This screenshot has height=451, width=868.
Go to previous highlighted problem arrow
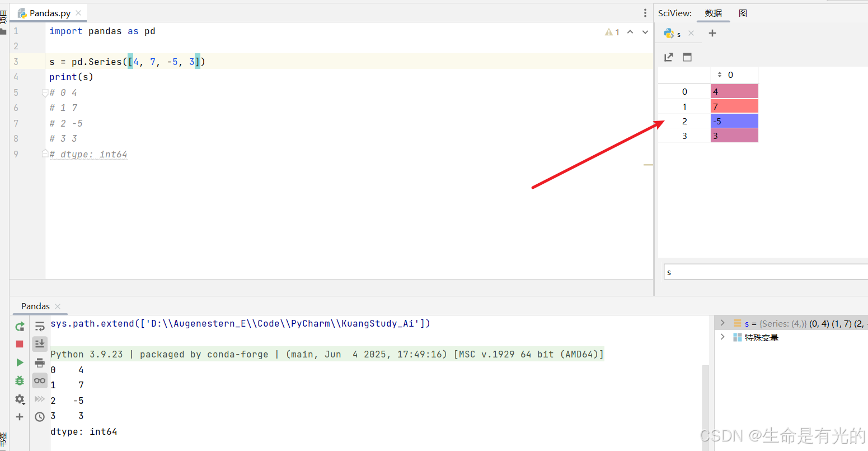pyautogui.click(x=630, y=32)
